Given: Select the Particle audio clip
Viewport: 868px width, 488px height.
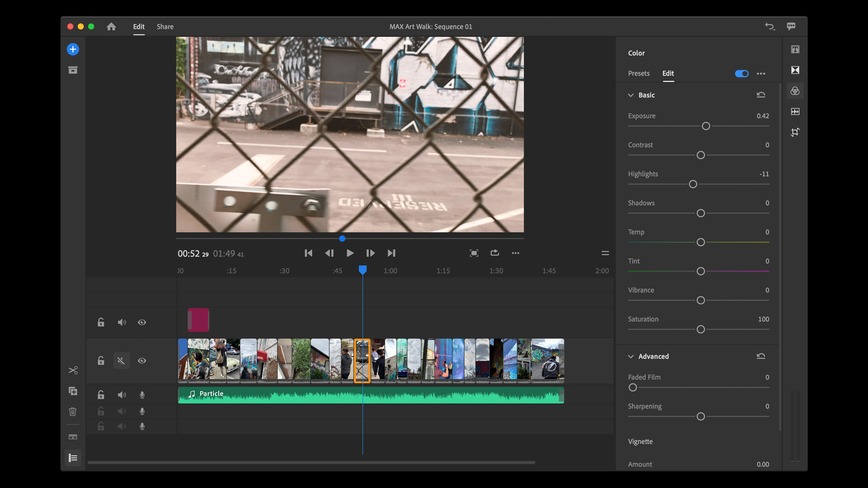Looking at the screenshot, I should tap(371, 395).
